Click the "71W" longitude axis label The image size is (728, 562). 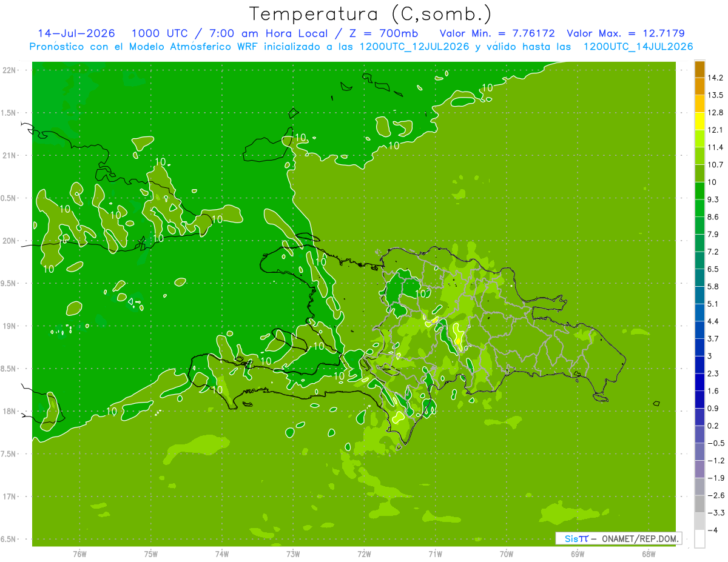click(435, 554)
